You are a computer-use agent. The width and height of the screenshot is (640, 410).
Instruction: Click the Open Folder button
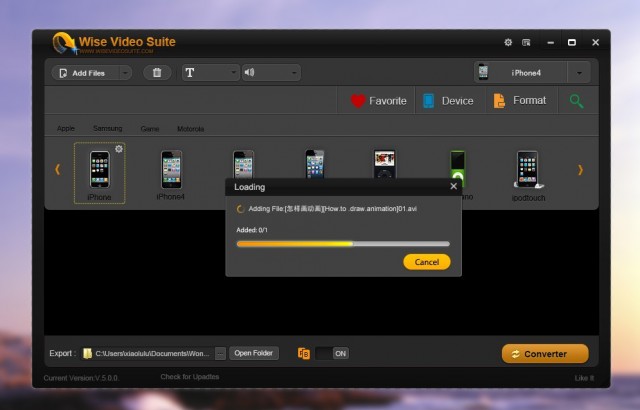[x=253, y=353]
